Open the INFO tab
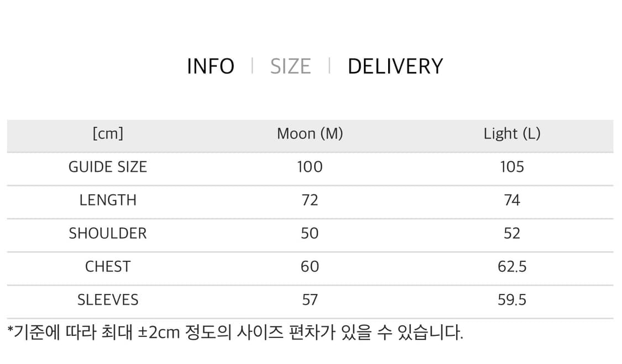The width and height of the screenshot is (622, 364). 210,66
